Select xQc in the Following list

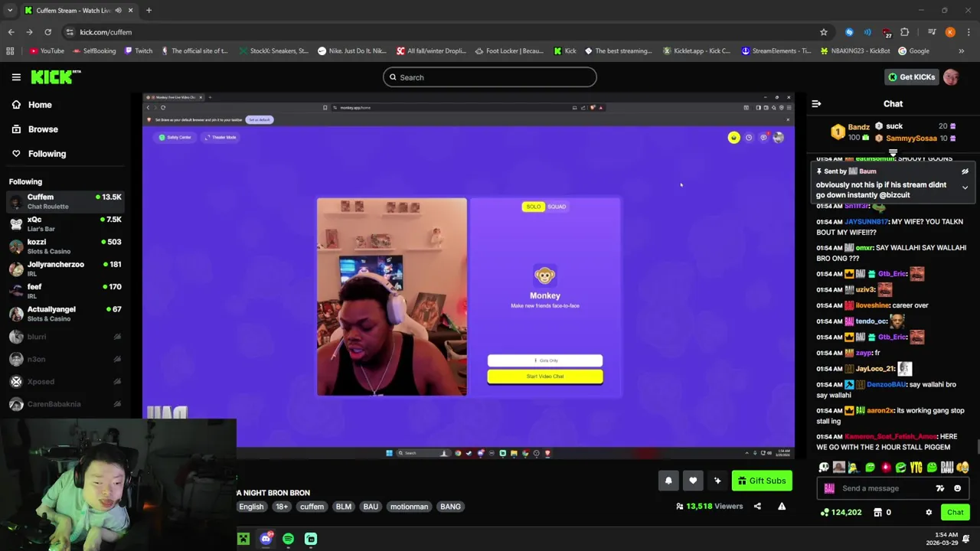coord(64,223)
